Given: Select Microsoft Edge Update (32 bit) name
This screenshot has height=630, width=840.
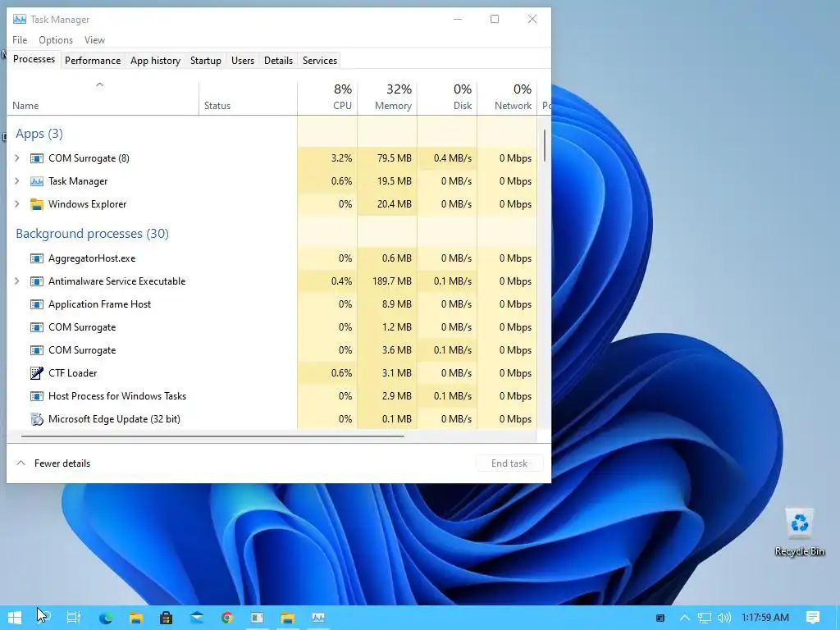Looking at the screenshot, I should [114, 419].
